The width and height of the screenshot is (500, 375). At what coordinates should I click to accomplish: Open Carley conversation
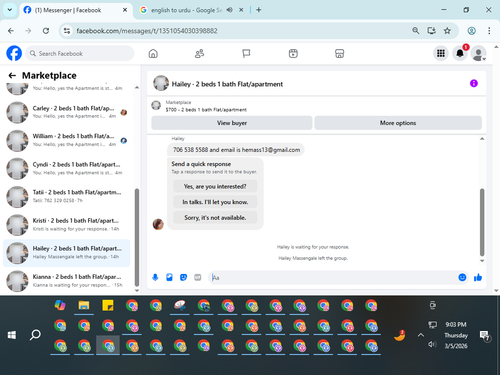point(67,112)
